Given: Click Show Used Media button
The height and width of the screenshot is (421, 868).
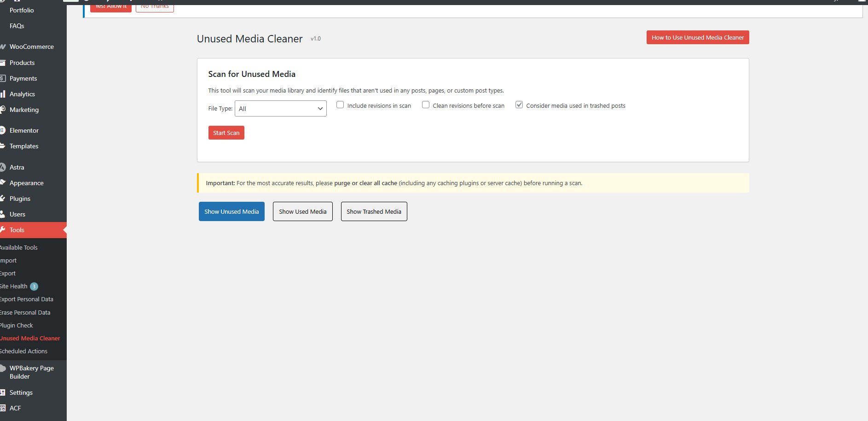Looking at the screenshot, I should tap(303, 211).
